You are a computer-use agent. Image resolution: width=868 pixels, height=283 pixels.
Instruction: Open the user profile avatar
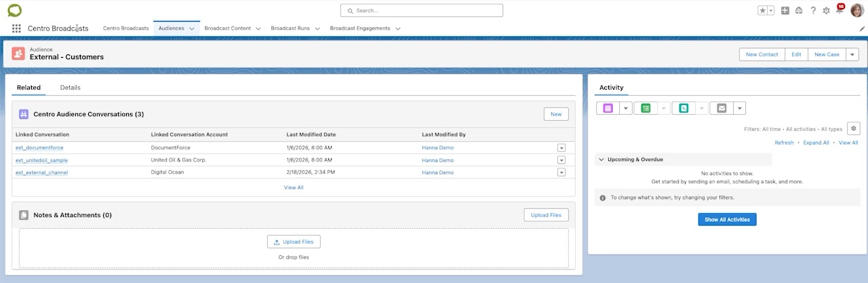click(856, 10)
